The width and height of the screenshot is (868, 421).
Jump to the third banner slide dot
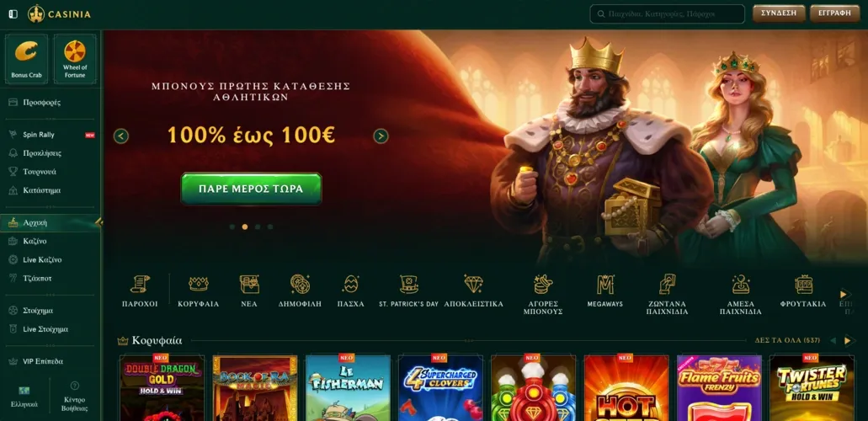(258, 226)
